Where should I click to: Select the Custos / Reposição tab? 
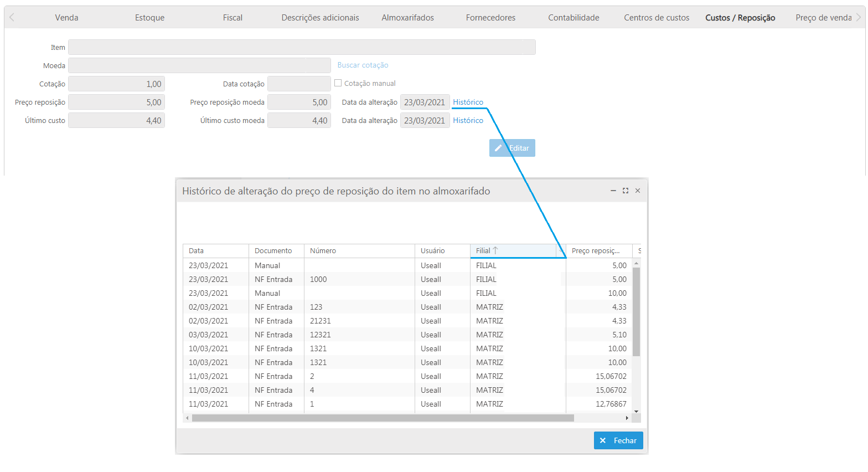tap(740, 18)
